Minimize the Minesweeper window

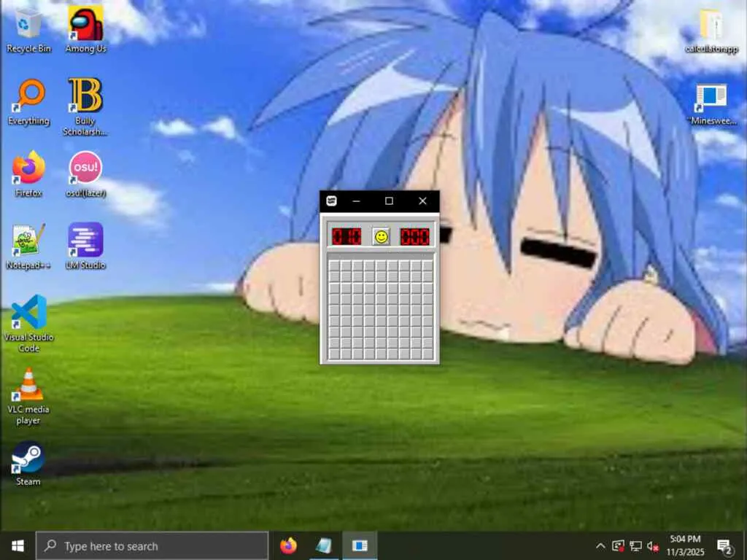356,201
